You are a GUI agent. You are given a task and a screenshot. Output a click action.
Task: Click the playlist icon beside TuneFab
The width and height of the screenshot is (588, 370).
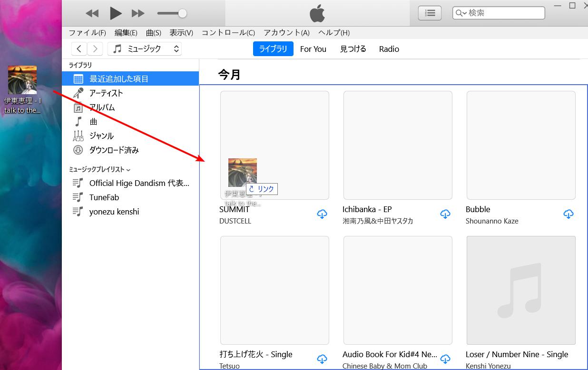[78, 197]
